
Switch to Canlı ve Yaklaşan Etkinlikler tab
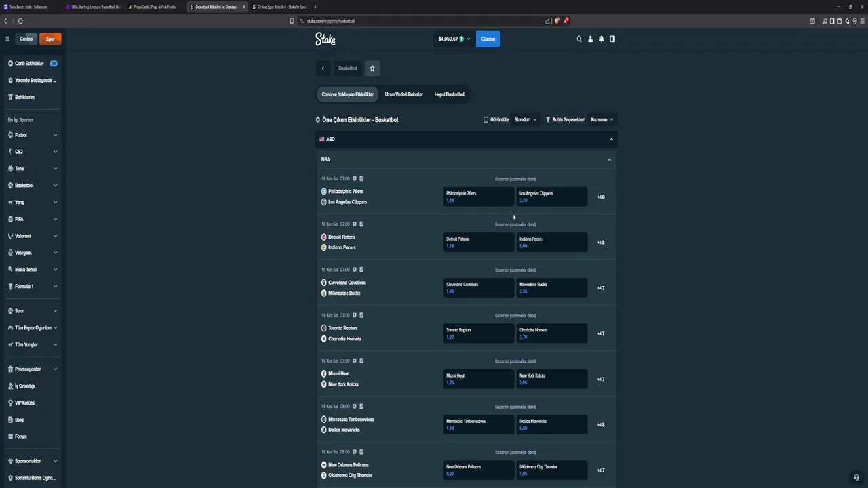348,95
